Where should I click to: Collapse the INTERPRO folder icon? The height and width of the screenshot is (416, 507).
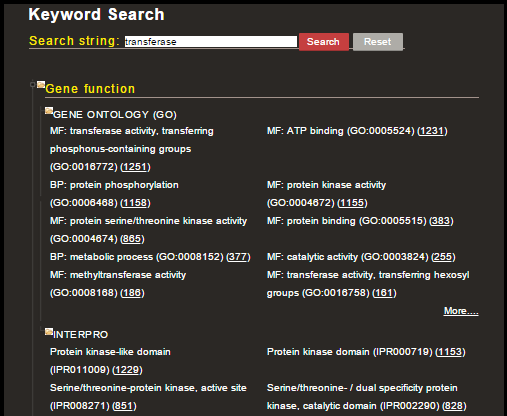[49, 331]
